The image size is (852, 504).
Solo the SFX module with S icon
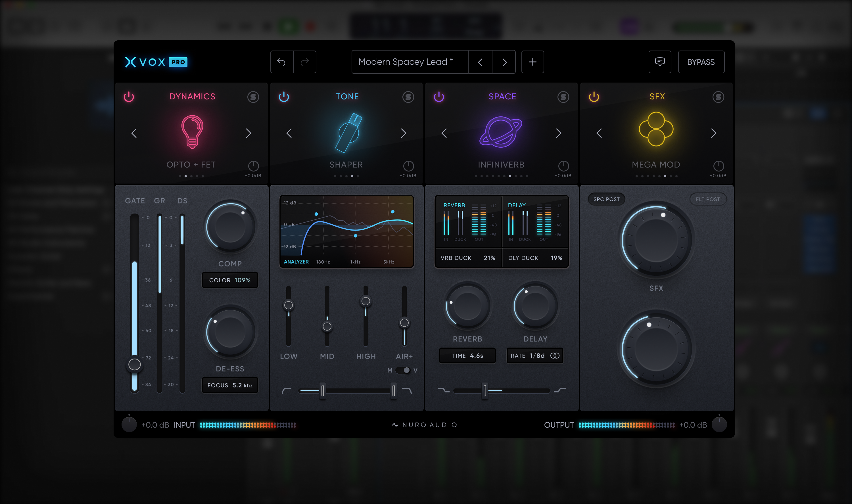tap(718, 97)
